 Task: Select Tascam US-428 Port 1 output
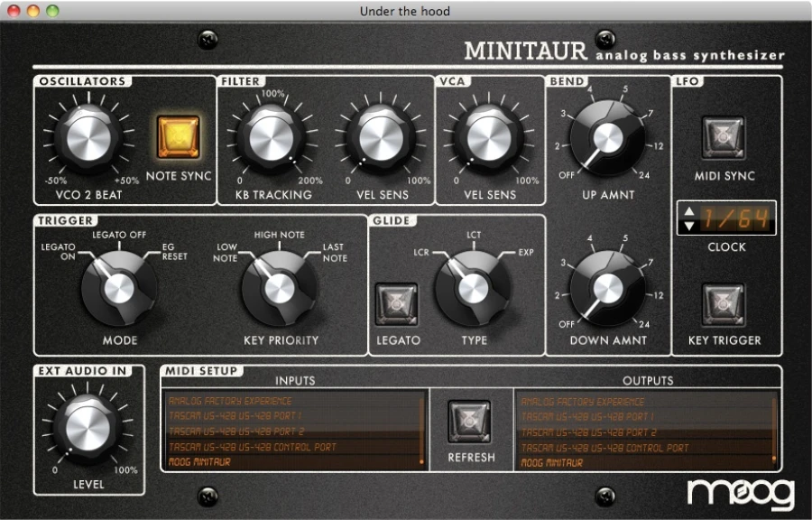click(x=646, y=416)
